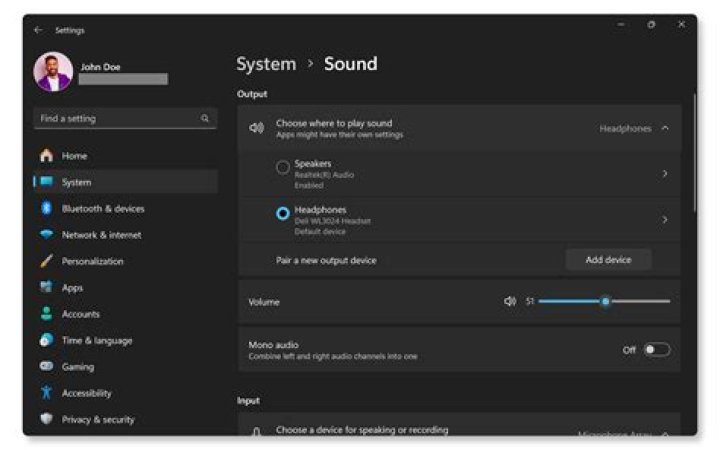Open Speakers properties chevron arrow
This screenshot has height=450, width=720.
pyautogui.click(x=665, y=174)
